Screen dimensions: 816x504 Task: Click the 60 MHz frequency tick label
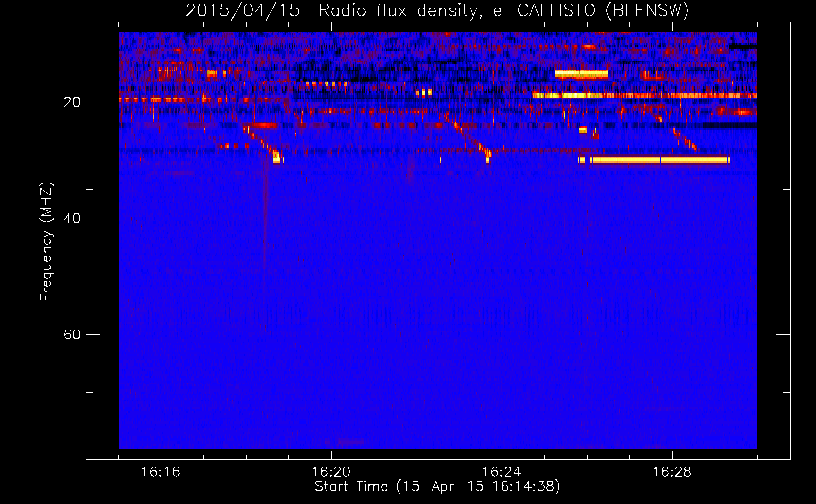(x=72, y=334)
